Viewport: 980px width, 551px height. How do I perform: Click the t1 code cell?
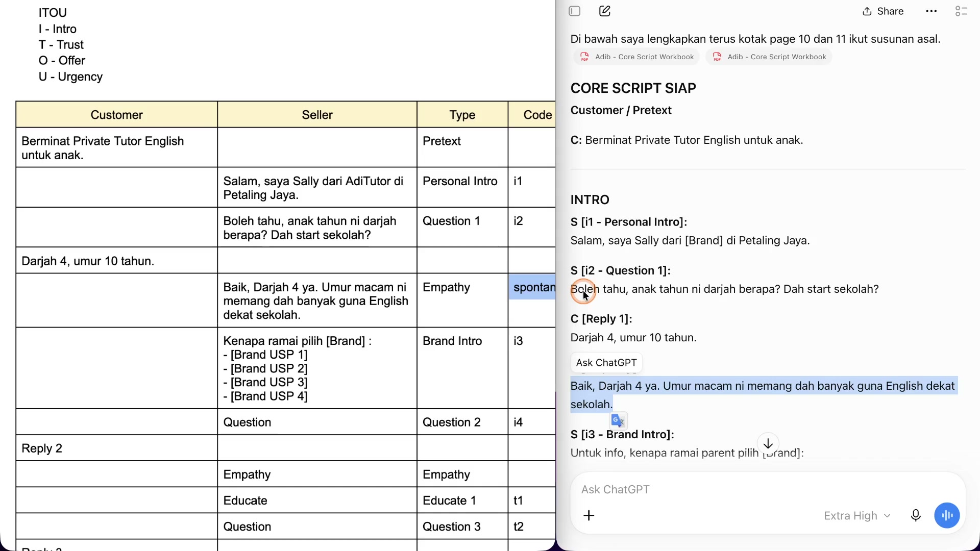click(532, 500)
